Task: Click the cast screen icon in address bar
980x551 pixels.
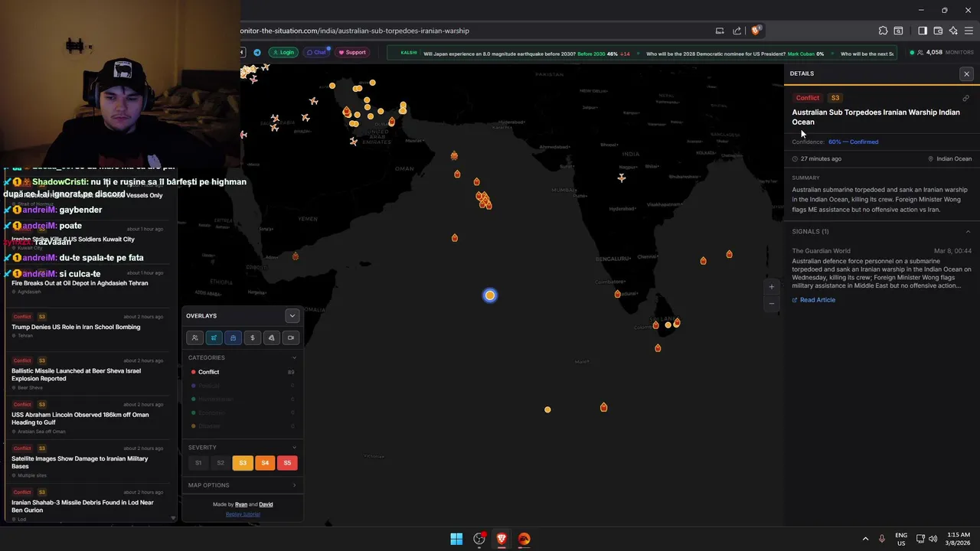Action: click(720, 31)
